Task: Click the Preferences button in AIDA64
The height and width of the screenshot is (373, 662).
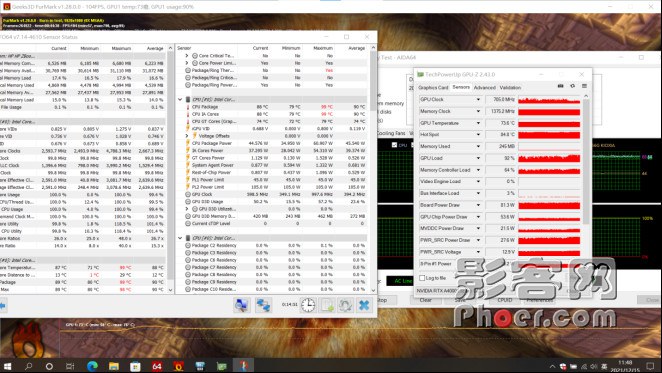Action: [539, 300]
